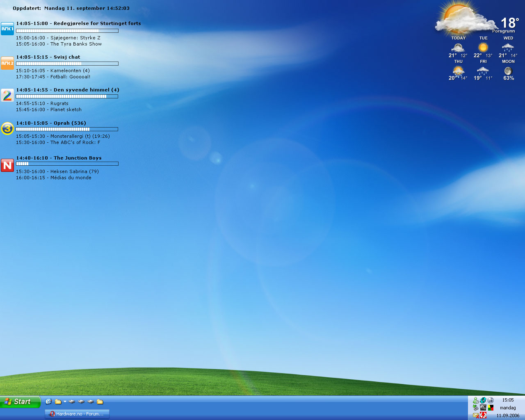
Task: Click the 63% moon illumination value
Action: click(x=509, y=78)
